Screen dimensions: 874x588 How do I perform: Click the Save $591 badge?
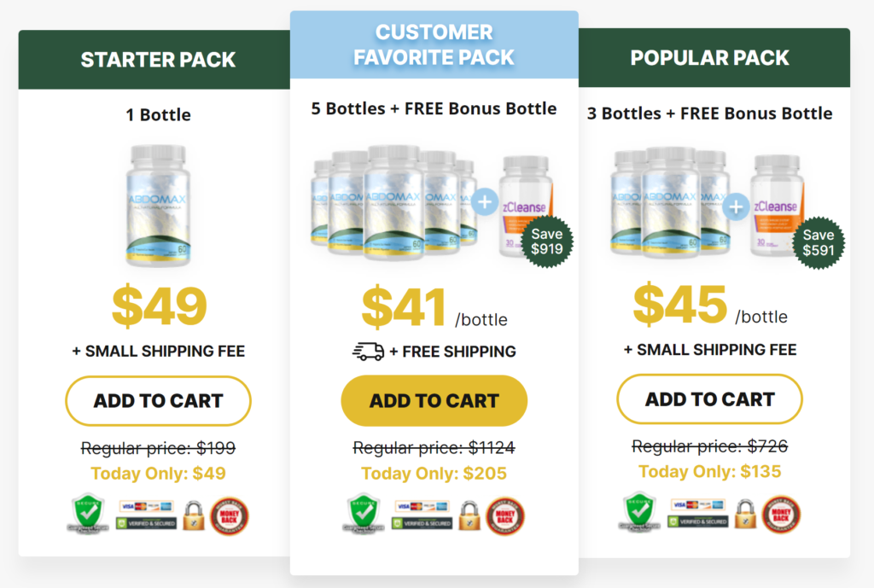(x=818, y=242)
